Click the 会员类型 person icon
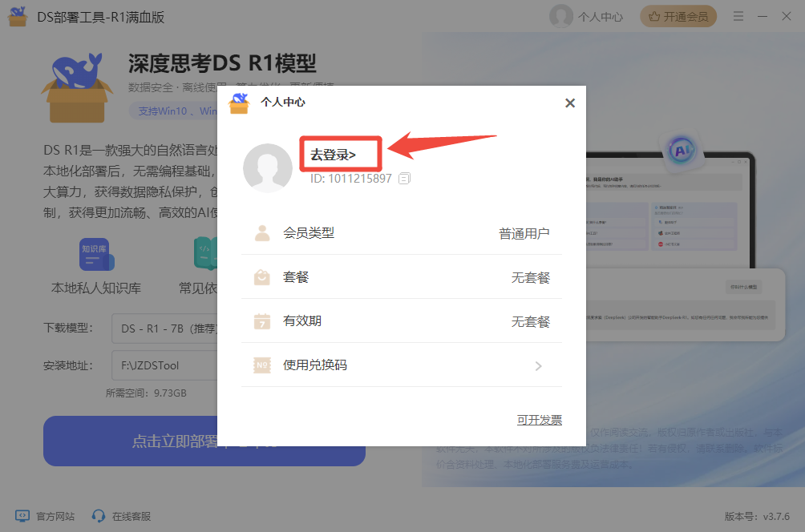805x532 pixels. 262,233
